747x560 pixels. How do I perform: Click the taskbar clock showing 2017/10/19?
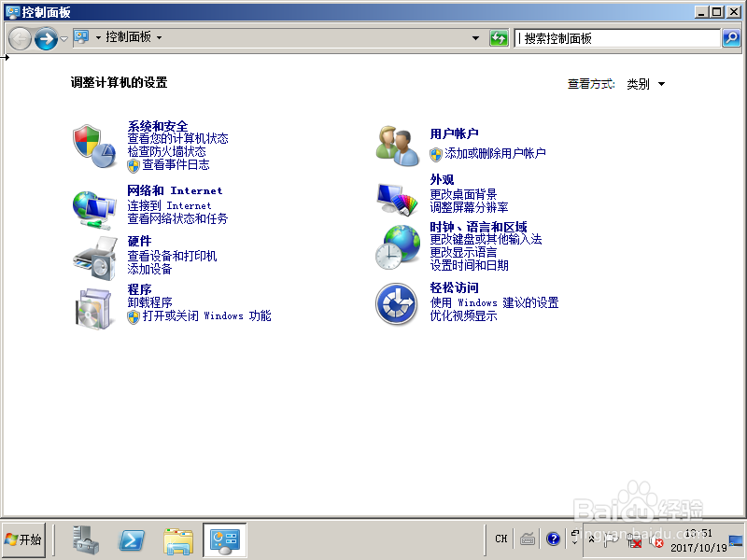pyautogui.click(x=698, y=540)
